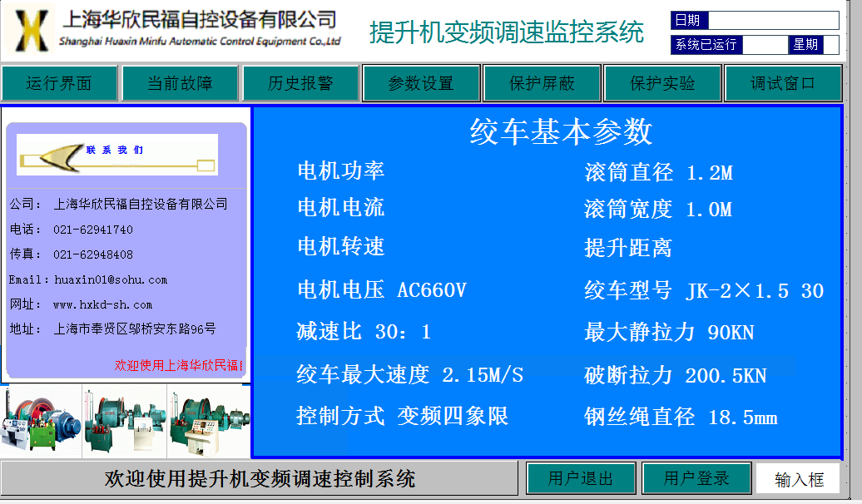The height and width of the screenshot is (504, 862).
Task: Open the 调试窗口 debug window
Action: (783, 83)
